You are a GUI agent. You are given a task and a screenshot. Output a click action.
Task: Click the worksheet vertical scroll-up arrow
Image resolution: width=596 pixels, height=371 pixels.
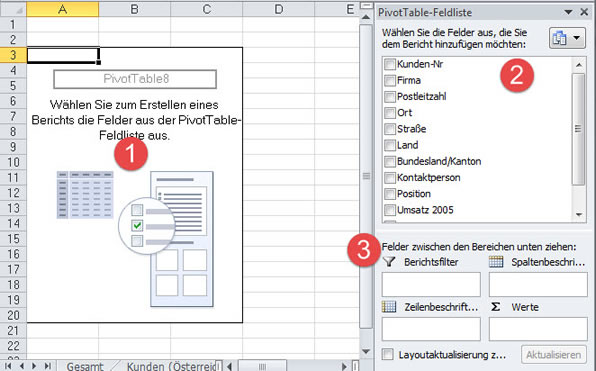pyautogui.click(x=366, y=17)
